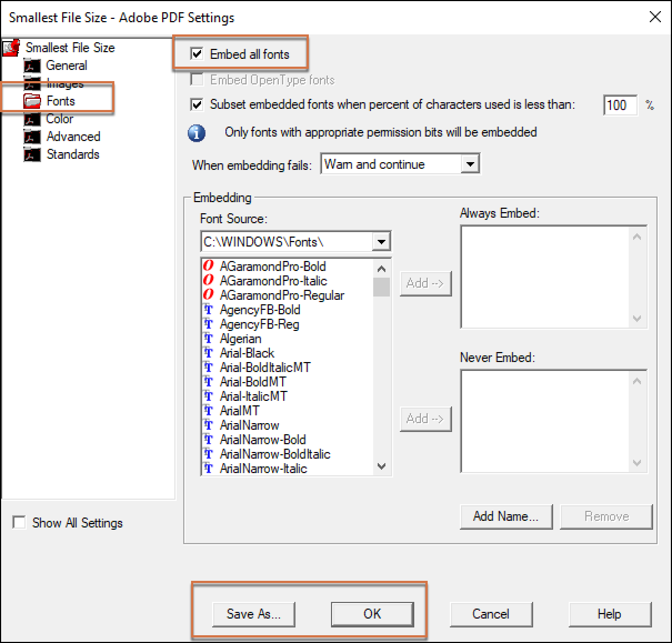Open the When embedding fails dropdown
This screenshot has height=643, width=672.
[x=471, y=164]
